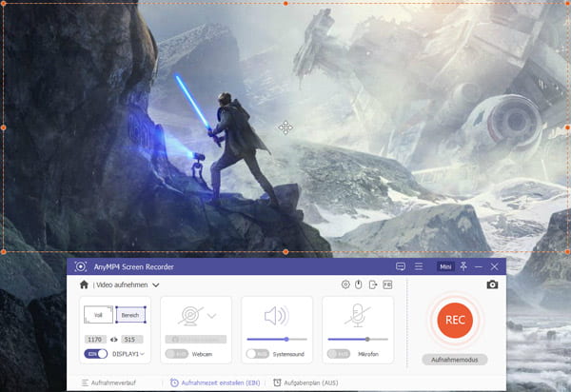
Task: Click the width field showing 1170
Action: coord(95,340)
